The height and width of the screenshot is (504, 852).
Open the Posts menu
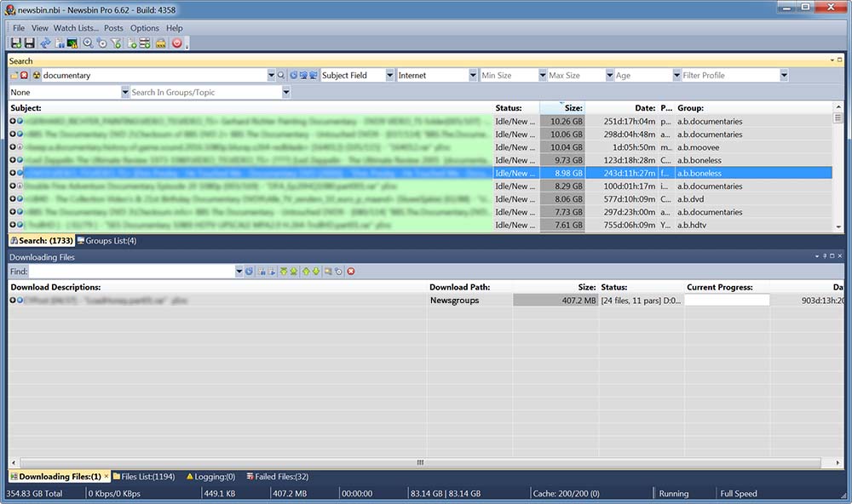113,28
